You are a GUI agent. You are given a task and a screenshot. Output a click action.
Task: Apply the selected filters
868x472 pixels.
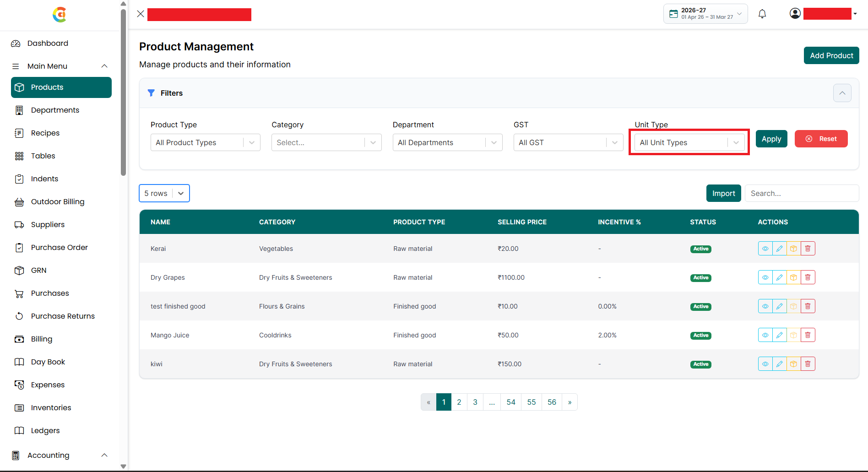pyautogui.click(x=771, y=139)
